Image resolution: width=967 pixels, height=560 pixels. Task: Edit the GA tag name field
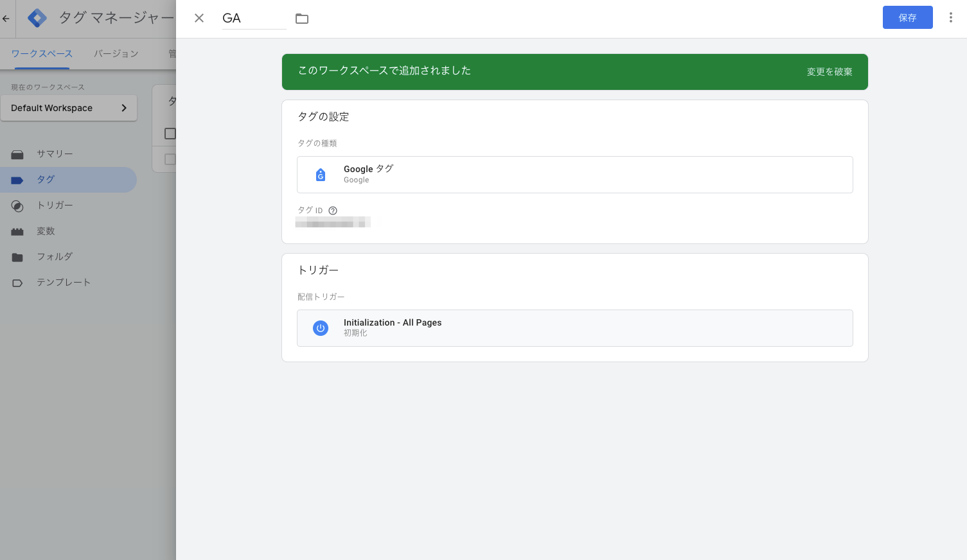(253, 19)
